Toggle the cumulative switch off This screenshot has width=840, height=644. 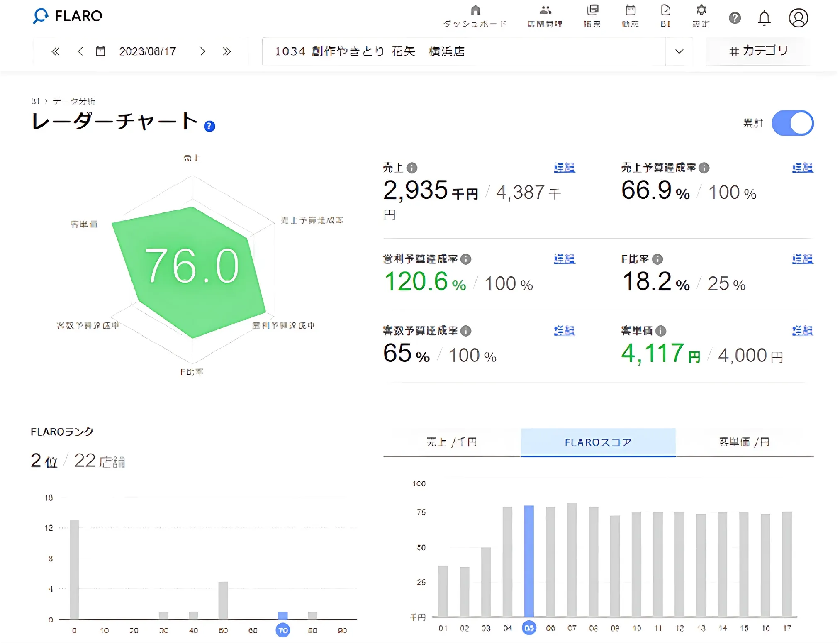click(x=792, y=123)
